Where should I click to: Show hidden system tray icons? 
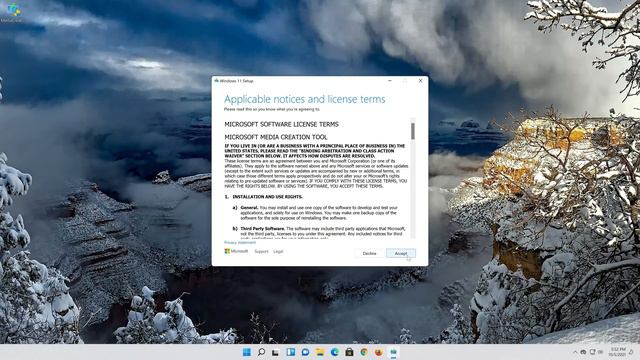pos(575,352)
